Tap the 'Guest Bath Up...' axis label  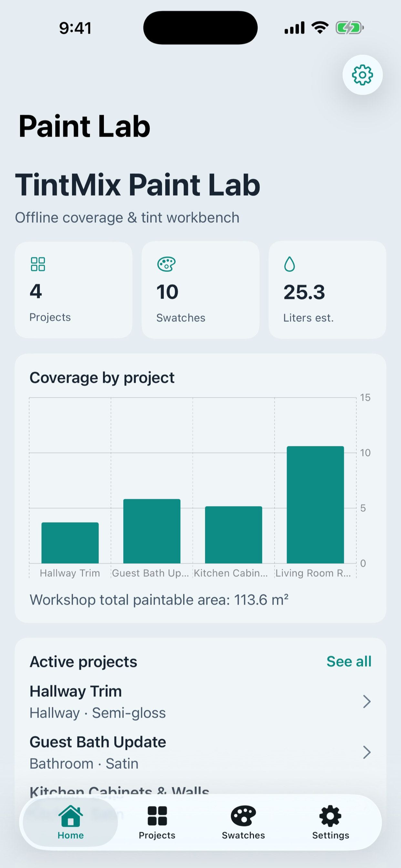150,573
